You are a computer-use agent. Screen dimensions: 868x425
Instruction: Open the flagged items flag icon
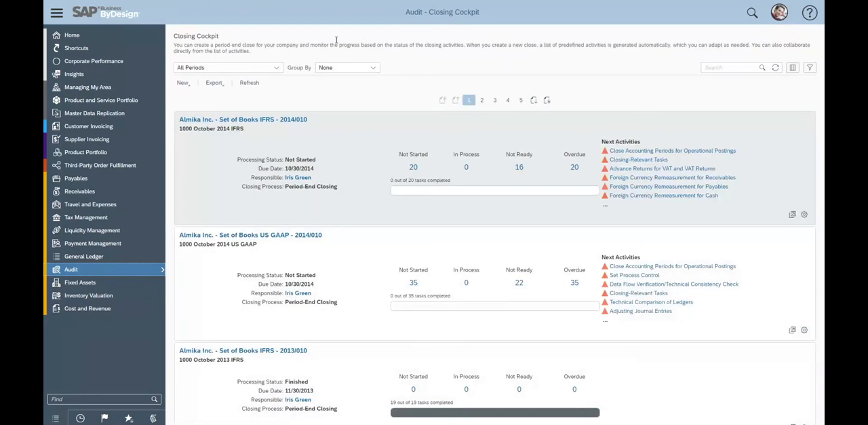tap(104, 418)
